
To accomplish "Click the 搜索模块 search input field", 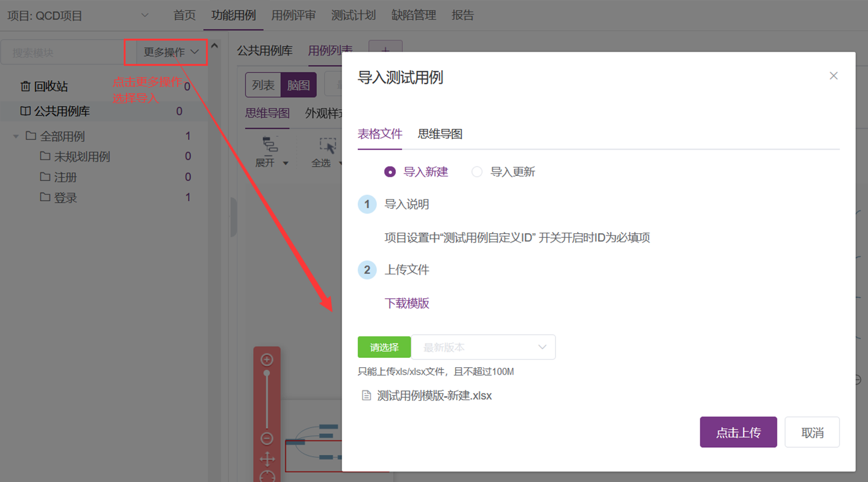I will [64, 52].
